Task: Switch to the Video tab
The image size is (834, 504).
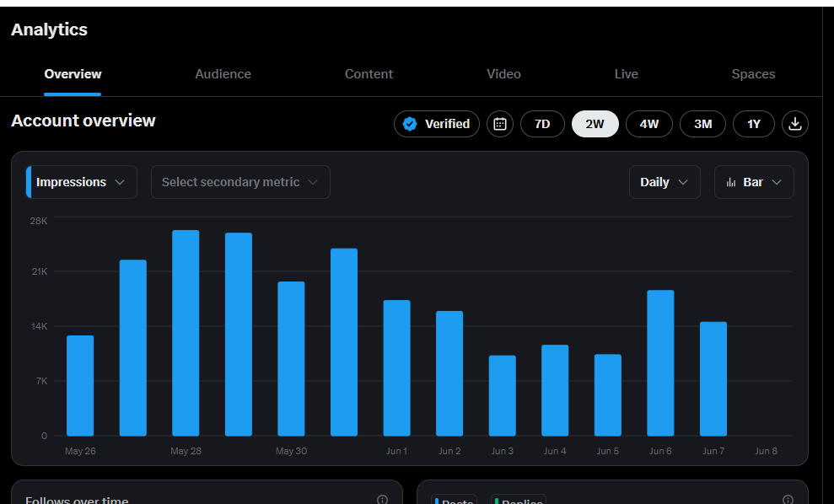Action: [x=503, y=74]
